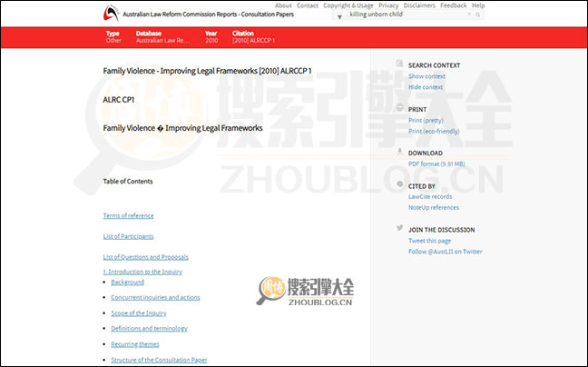Click the download arrow icon

coord(399,152)
